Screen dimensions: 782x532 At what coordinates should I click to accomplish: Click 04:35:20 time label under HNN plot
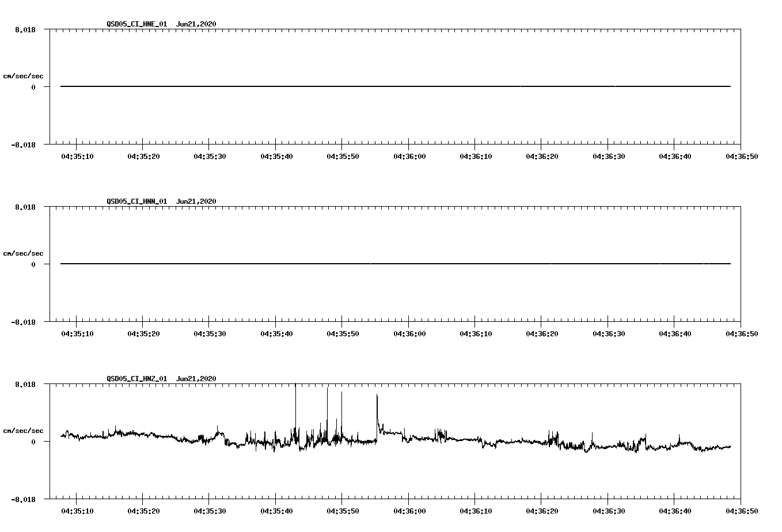143,334
